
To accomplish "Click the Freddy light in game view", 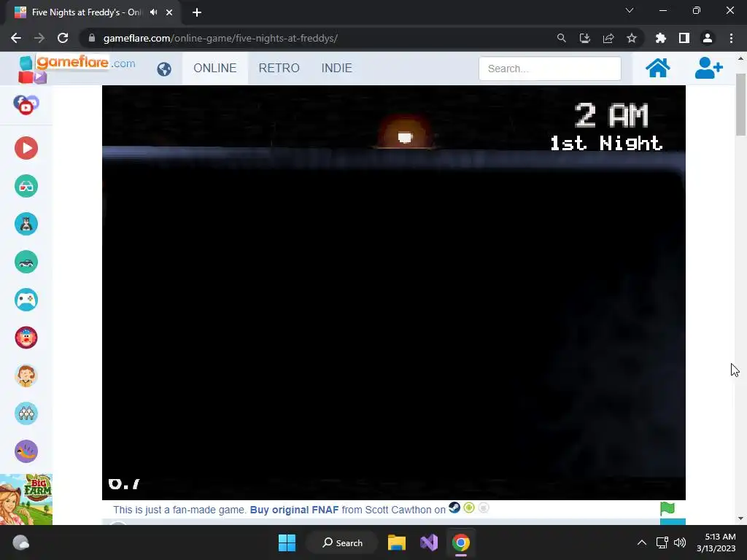I will click(x=405, y=137).
